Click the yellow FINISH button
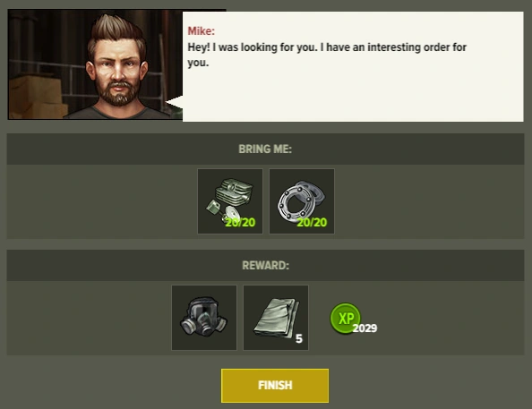The height and width of the screenshot is (409, 532). tap(275, 386)
